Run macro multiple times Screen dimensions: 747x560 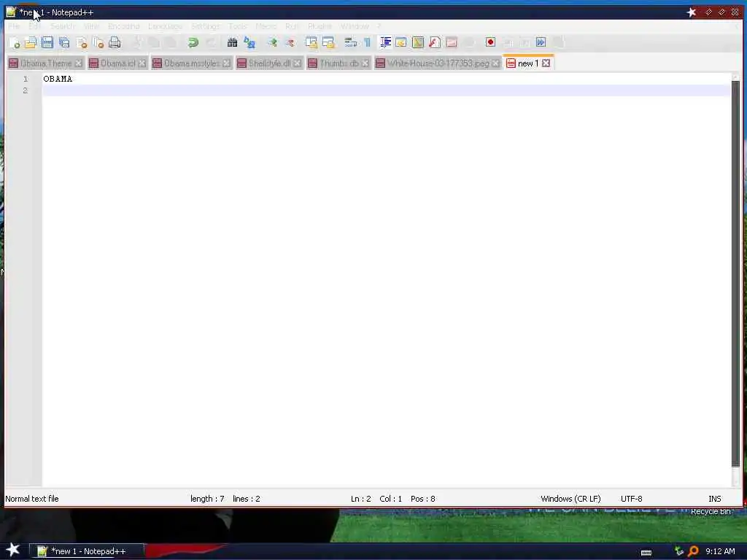click(541, 42)
